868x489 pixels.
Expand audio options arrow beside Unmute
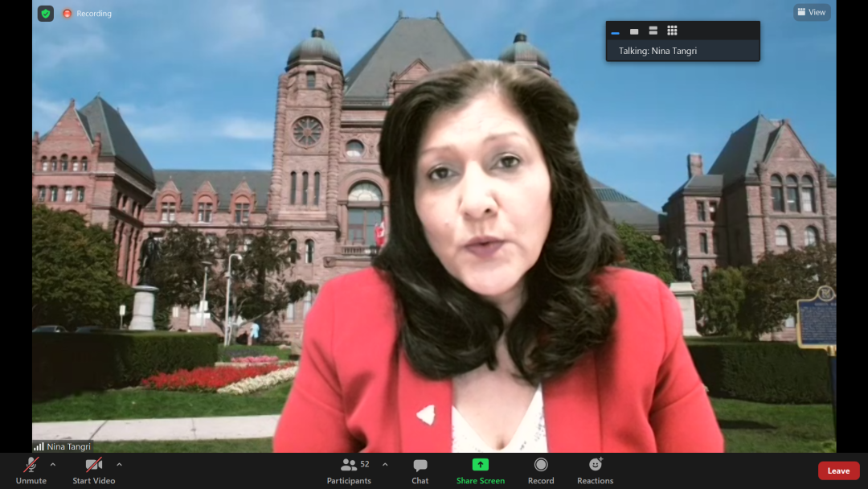[x=53, y=464]
